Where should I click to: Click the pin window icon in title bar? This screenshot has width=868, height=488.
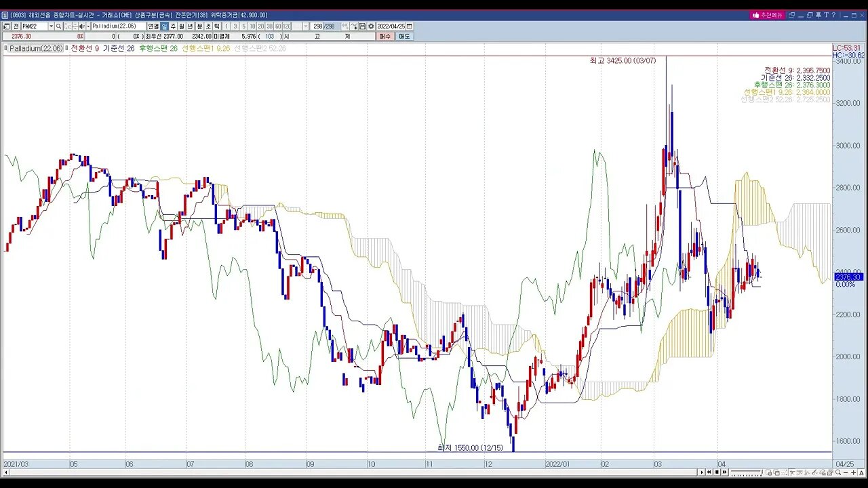[x=818, y=15]
